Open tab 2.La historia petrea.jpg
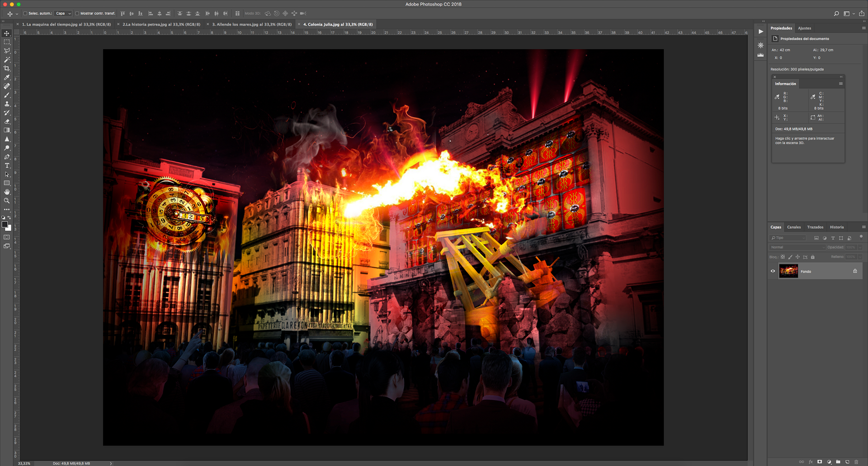The width and height of the screenshot is (868, 466). coord(161,24)
